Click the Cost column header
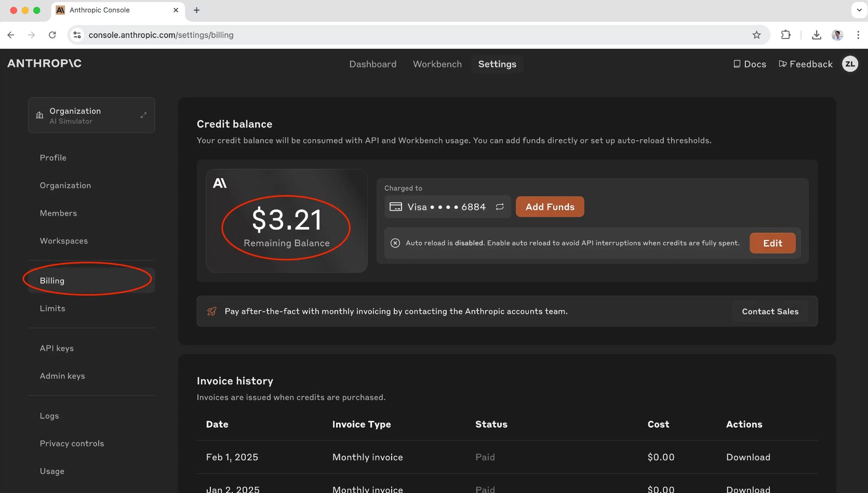Viewport: 868px width, 493px height. click(658, 424)
